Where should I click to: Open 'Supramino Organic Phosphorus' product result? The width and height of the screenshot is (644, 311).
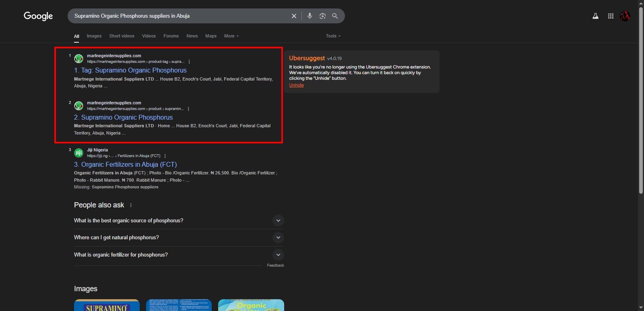point(123,118)
